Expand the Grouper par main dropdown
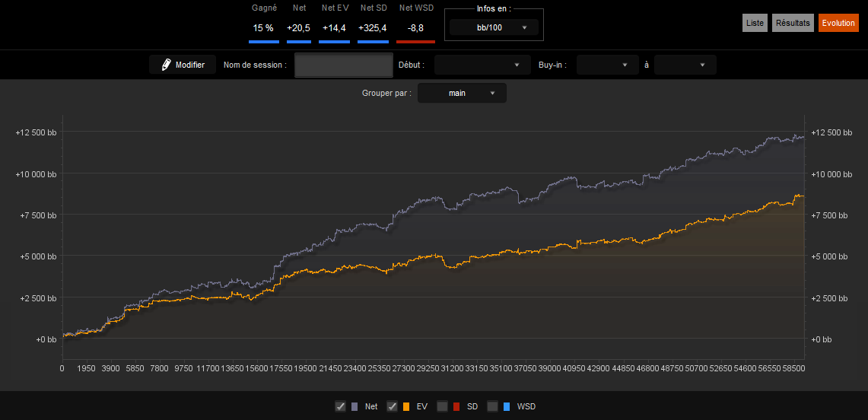 pyautogui.click(x=462, y=93)
